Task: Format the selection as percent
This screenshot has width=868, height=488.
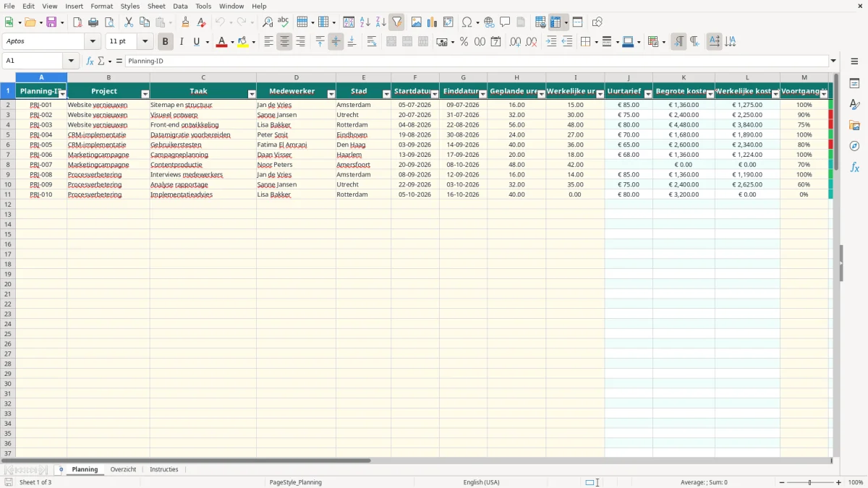Action: 464,42
